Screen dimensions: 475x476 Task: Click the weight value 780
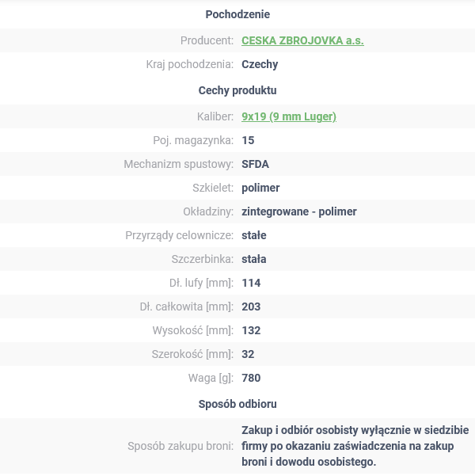coord(251,378)
